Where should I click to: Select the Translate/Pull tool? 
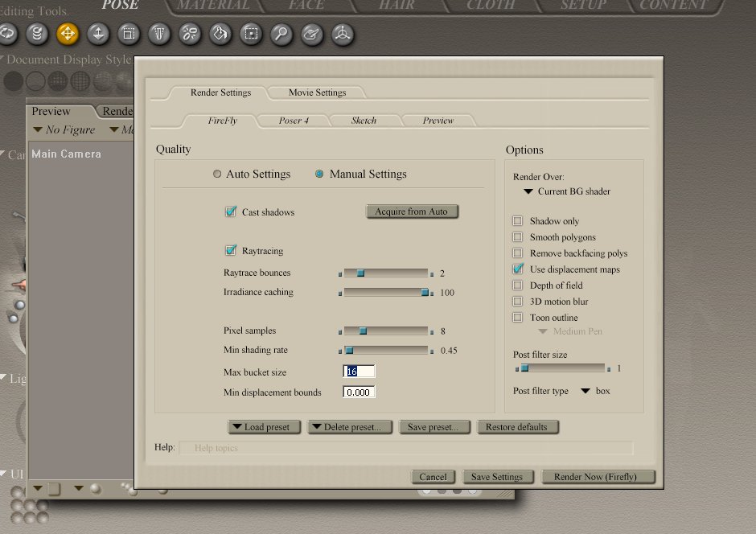[68, 34]
